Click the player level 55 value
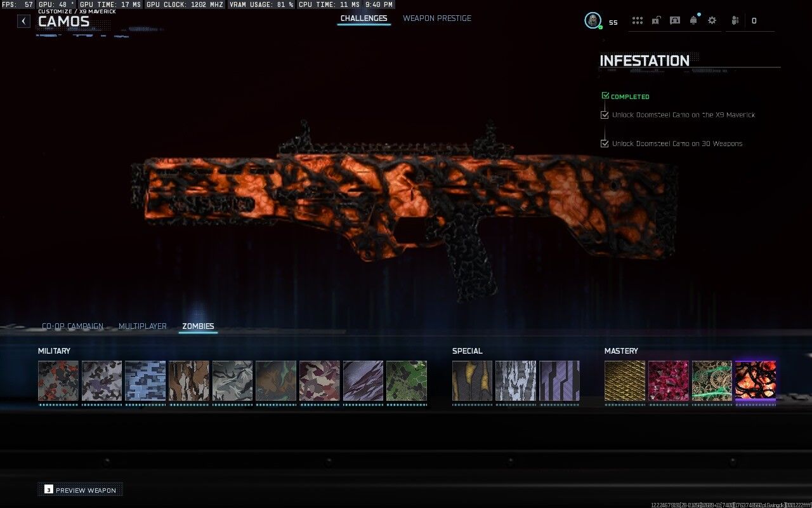 [x=613, y=22]
